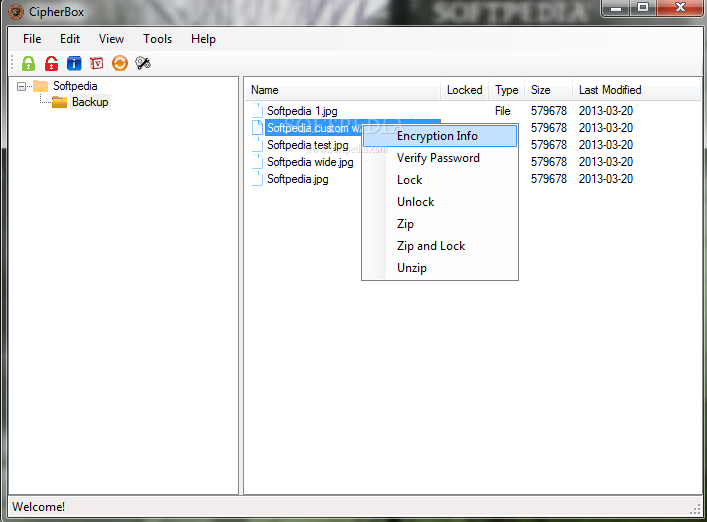Sort by the Type column header
This screenshot has width=707, height=522.
coord(507,90)
